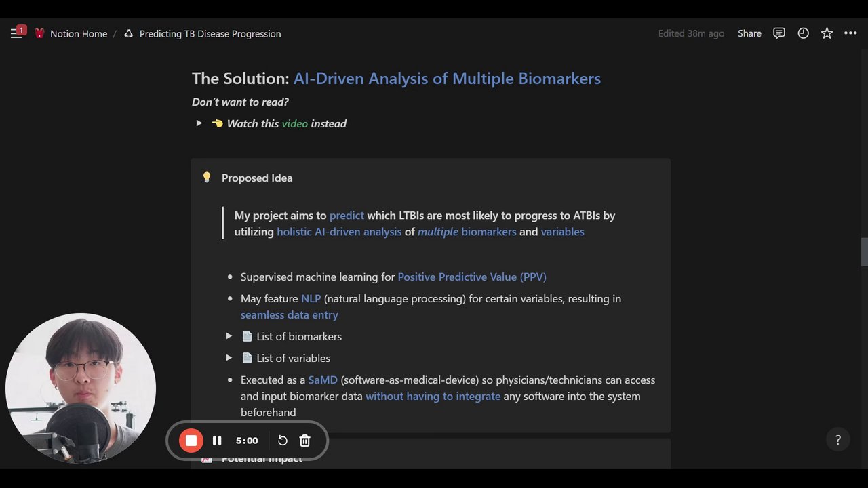Click the Proposed Idea lightbulb icon
This screenshot has height=488, width=868.
(x=207, y=178)
